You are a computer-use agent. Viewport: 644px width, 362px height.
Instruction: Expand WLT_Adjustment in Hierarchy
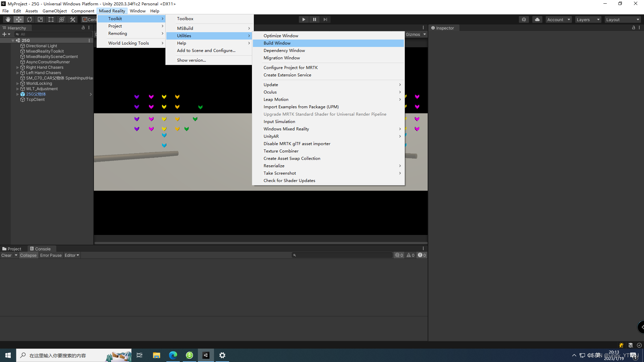coord(18,89)
